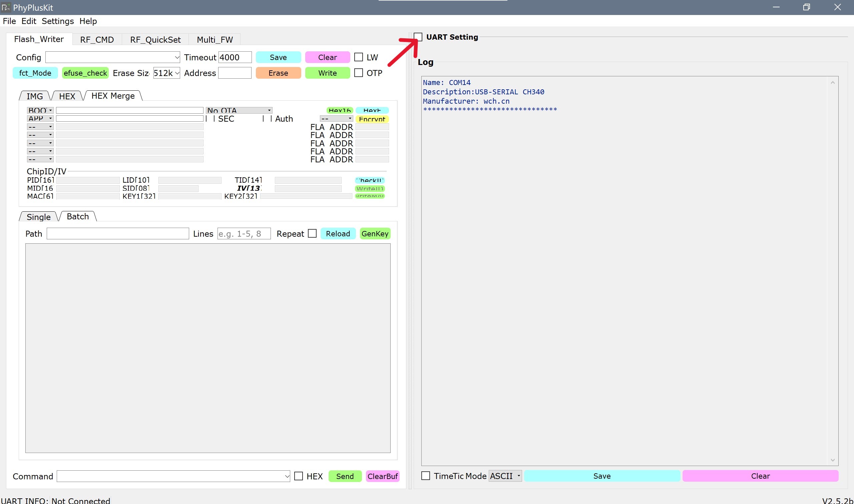Expand the BOOT type dropdown
This screenshot has height=504, width=854.
click(40, 110)
